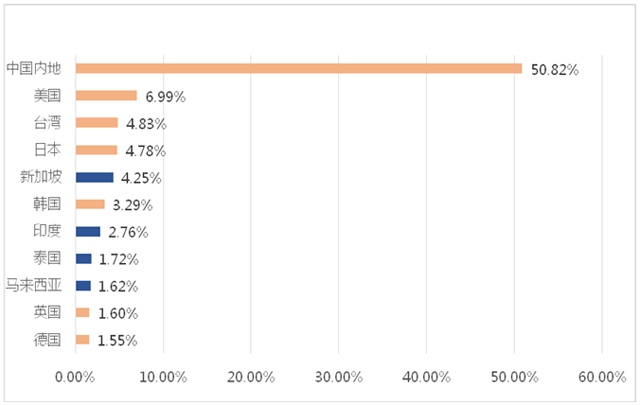This screenshot has width=640, height=406.
Task: Select the 0.00% axis tick label
Action: click(75, 377)
